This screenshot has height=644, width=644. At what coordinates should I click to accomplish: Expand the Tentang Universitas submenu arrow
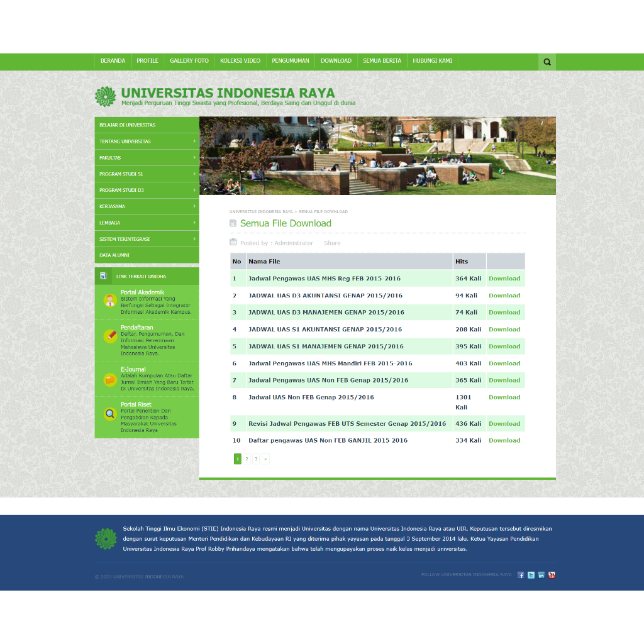pyautogui.click(x=194, y=141)
